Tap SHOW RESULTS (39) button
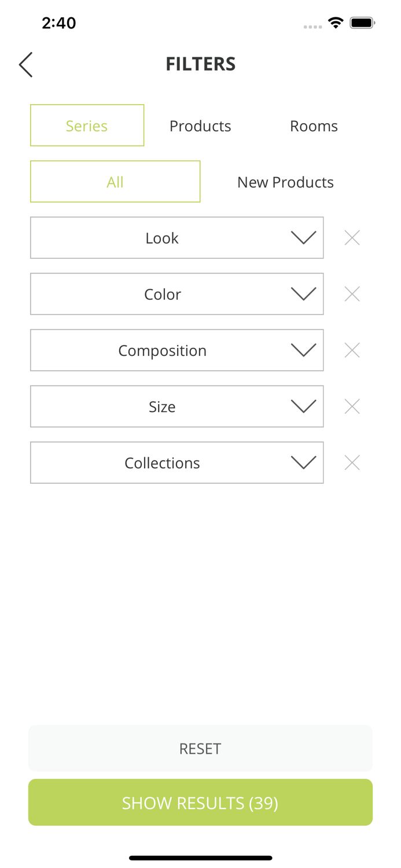This screenshot has height=868, width=401. (200, 803)
